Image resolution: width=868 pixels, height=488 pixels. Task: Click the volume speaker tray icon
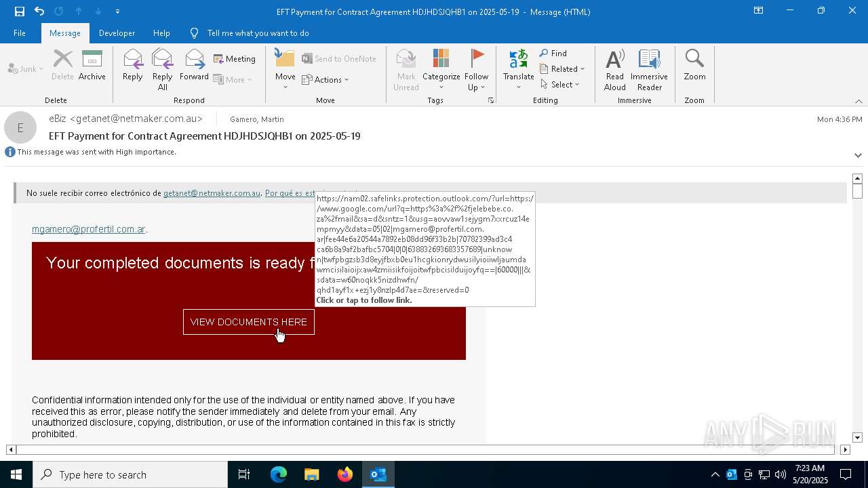[781, 474]
